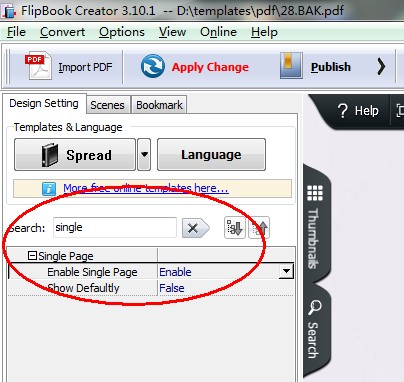
Task: Clear the search with the X button
Action: pos(195,228)
